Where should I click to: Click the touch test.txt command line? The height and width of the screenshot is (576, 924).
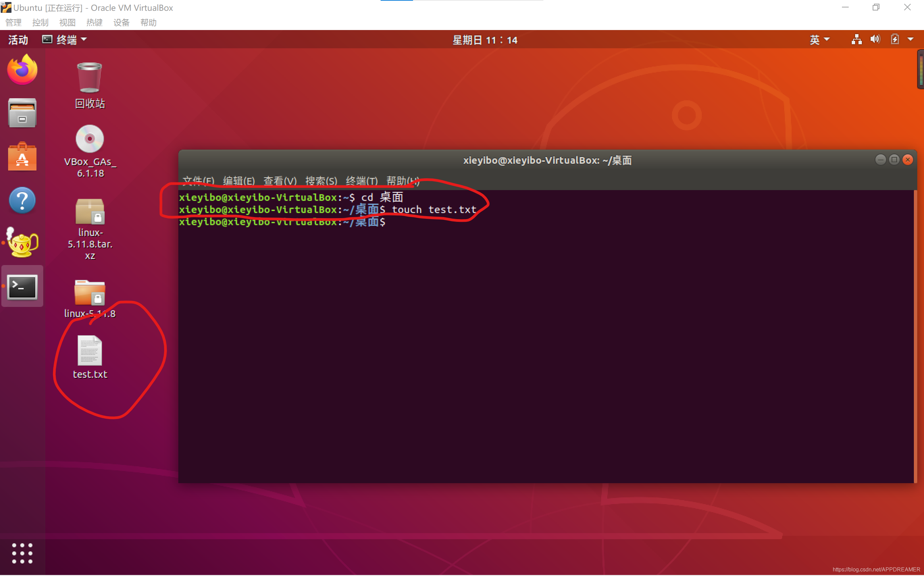(x=328, y=210)
